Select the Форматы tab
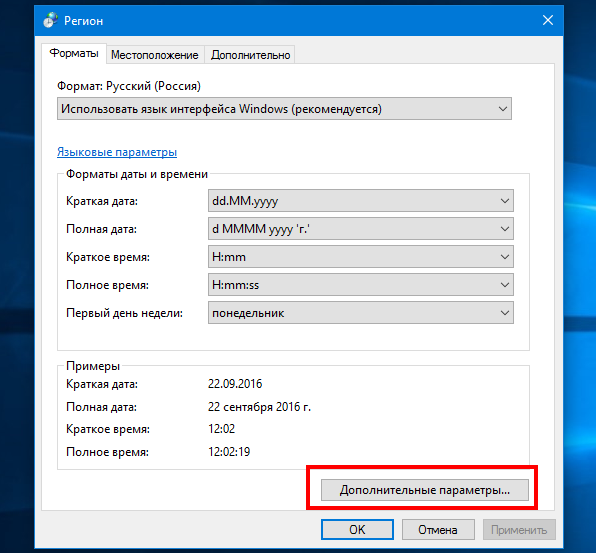The width and height of the screenshot is (596, 553). (x=74, y=53)
